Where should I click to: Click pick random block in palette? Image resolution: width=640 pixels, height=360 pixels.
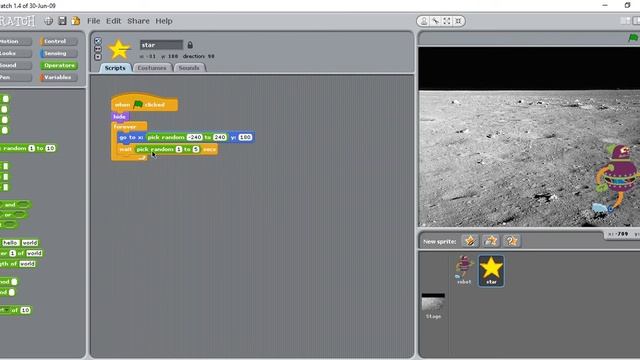pyautogui.click(x=16, y=148)
